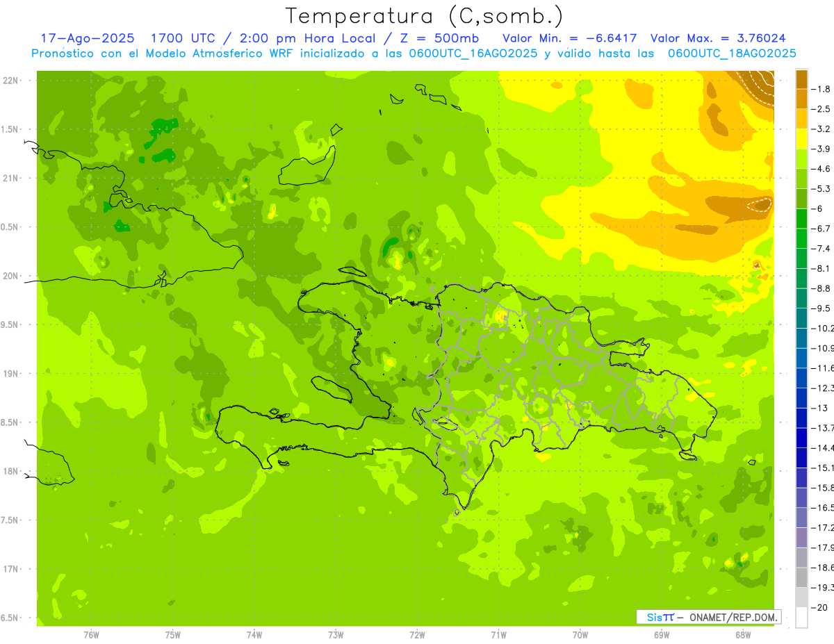Image resolution: width=834 pixels, height=644 pixels.
Task: Click the "69W" longitude axis label
Action: tap(662, 635)
